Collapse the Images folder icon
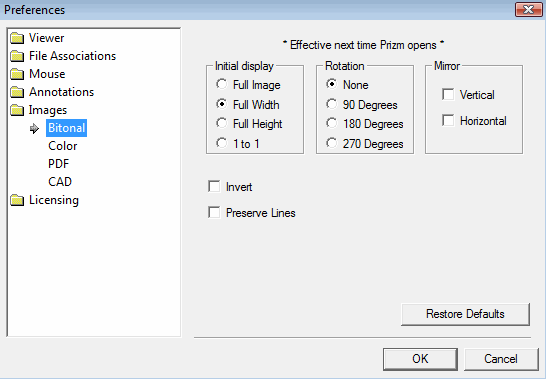546x379 pixels. point(17,110)
